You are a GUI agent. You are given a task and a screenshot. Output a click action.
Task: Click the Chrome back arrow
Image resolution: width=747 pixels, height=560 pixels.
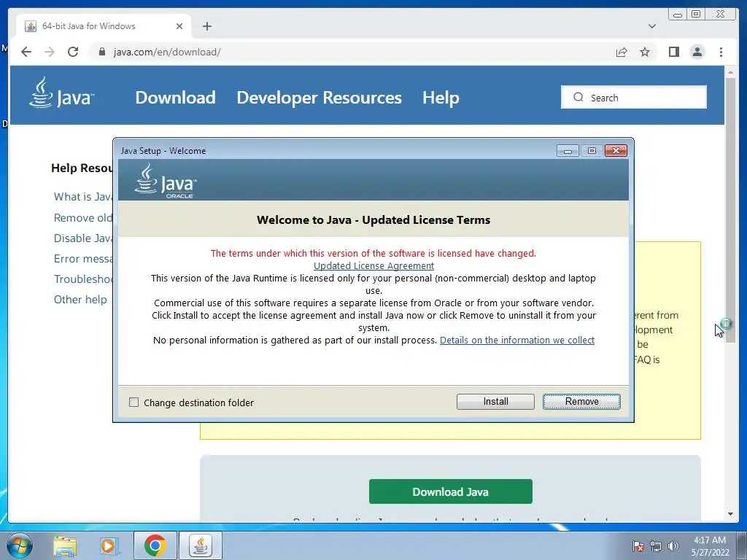pos(26,52)
